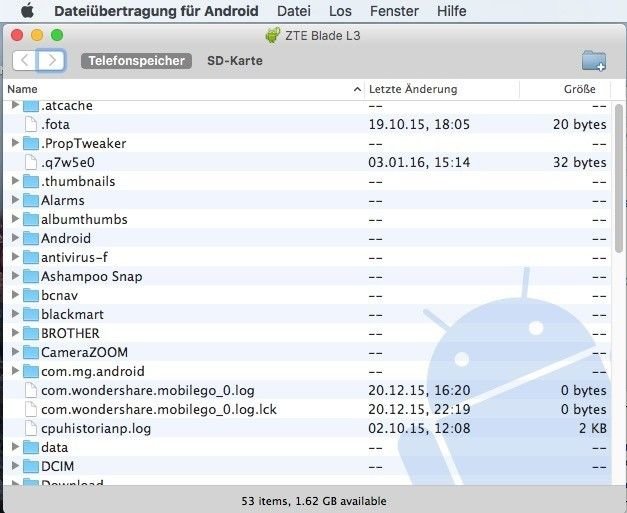Open the Los menu

(x=340, y=11)
